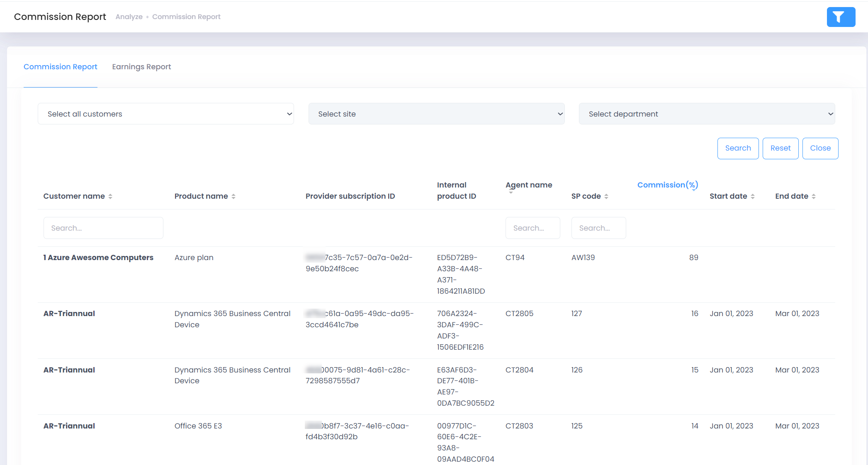Viewport: 868px width, 465px height.
Task: Click the Internal product ID header
Action: [457, 190]
